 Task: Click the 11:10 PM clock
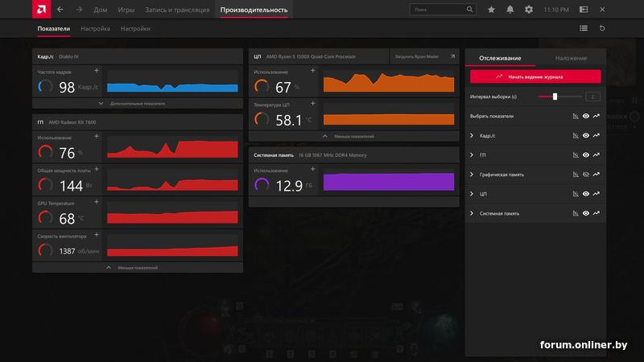(556, 10)
